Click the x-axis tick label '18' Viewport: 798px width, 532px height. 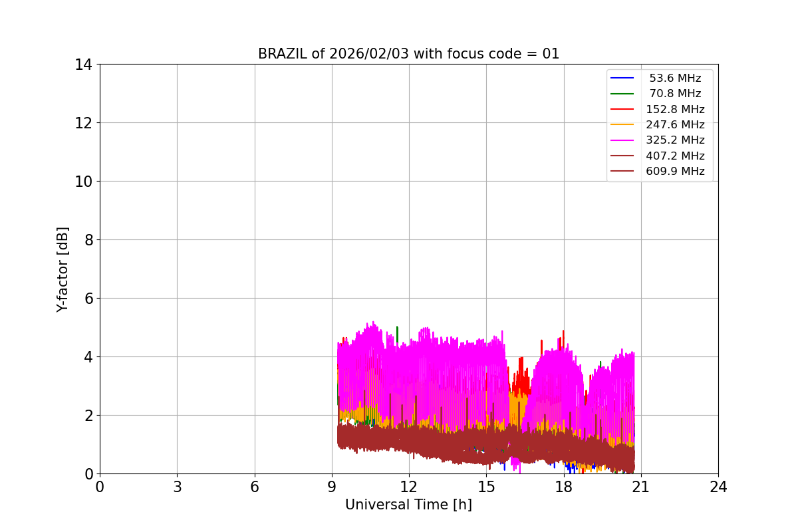(x=563, y=487)
